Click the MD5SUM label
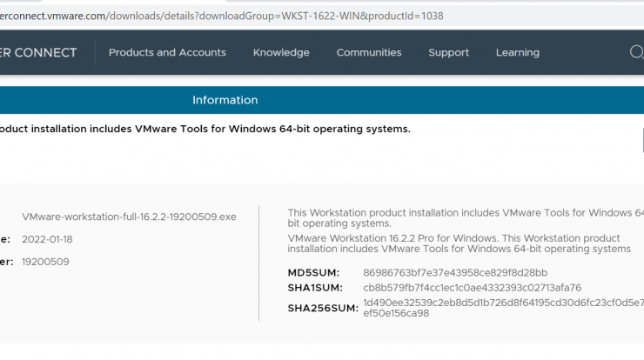 click(313, 273)
